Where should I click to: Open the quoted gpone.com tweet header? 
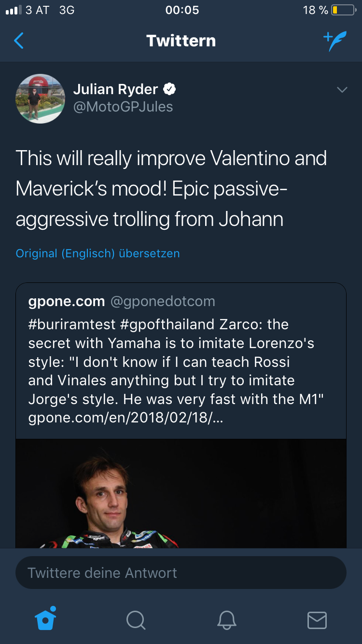pyautogui.click(x=67, y=302)
